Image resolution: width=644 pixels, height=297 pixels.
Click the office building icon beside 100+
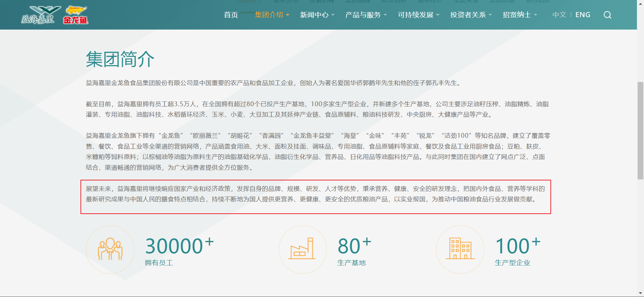click(460, 249)
